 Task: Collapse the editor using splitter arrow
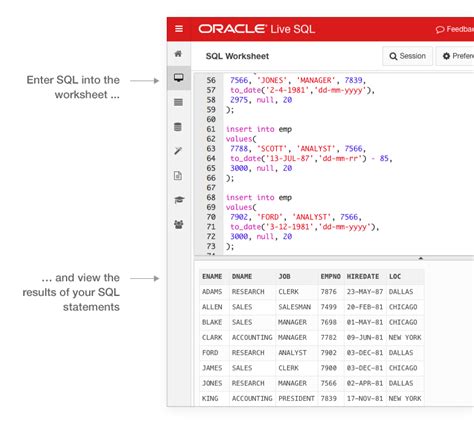click(x=421, y=258)
